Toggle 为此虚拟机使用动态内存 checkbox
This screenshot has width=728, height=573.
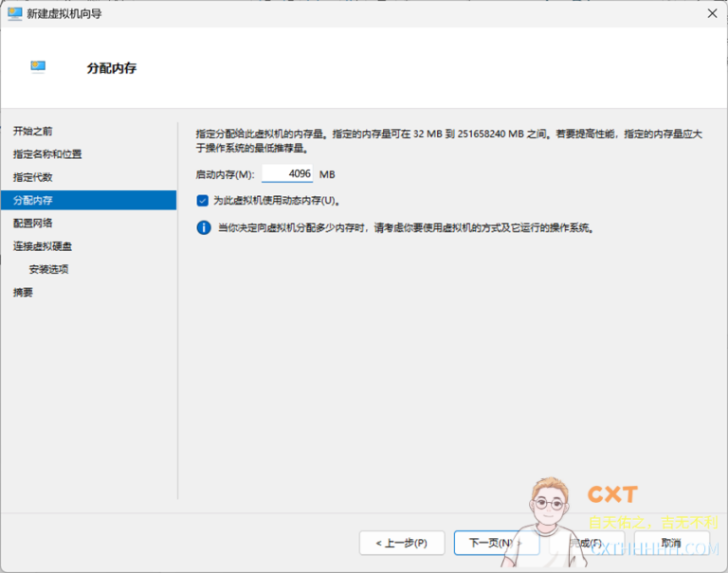(203, 201)
